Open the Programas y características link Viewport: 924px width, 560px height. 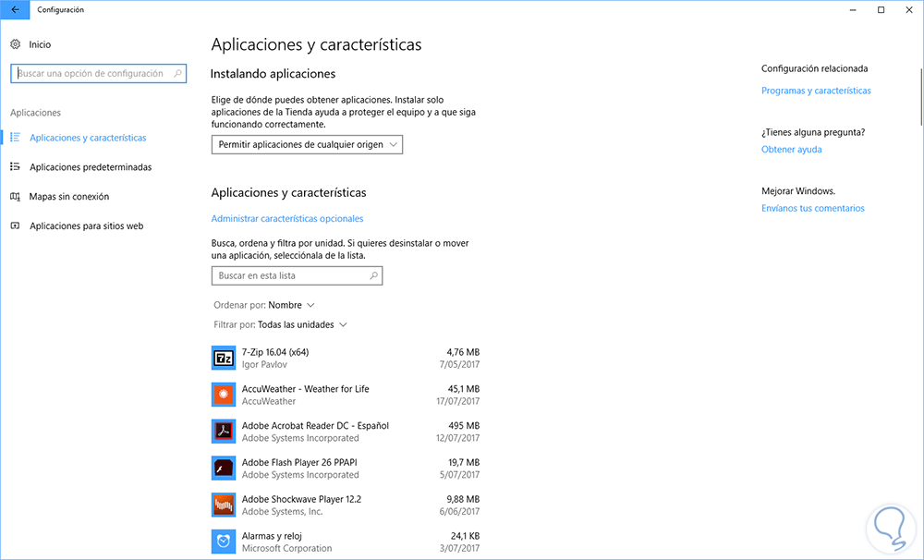click(x=816, y=91)
